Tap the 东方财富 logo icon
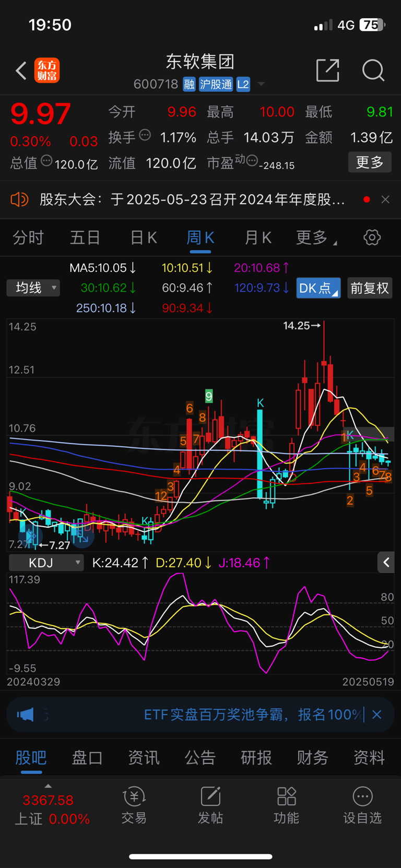 click(47, 70)
